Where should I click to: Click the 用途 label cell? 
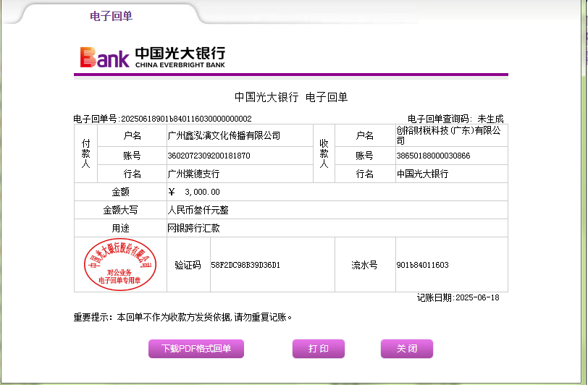pyautogui.click(x=120, y=228)
